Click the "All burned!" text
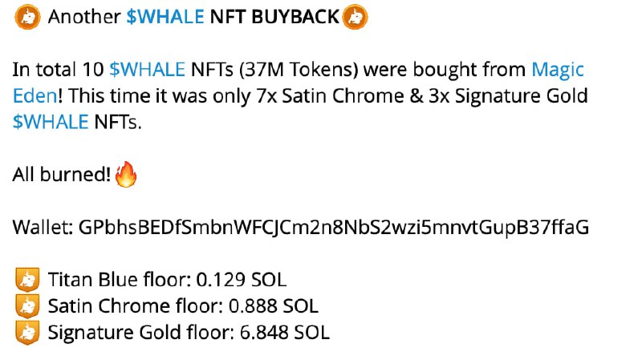642x364 pixels. [x=62, y=175]
